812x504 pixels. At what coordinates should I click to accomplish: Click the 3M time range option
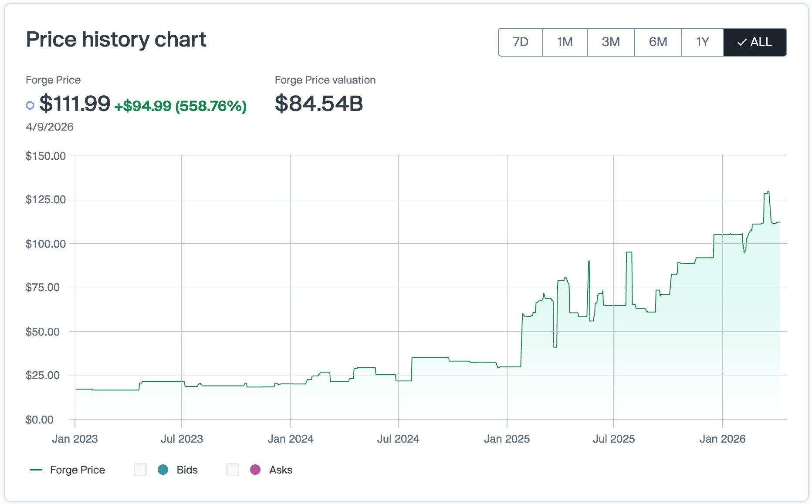(611, 42)
